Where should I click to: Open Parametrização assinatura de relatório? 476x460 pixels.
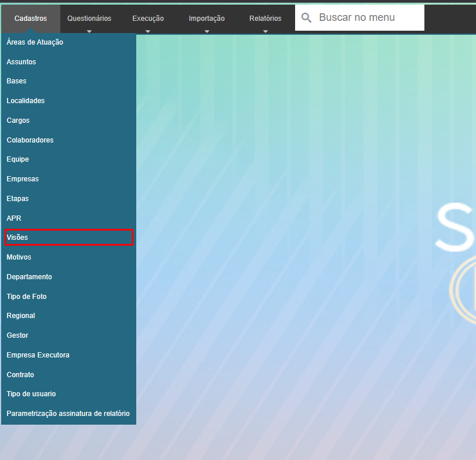(x=68, y=414)
